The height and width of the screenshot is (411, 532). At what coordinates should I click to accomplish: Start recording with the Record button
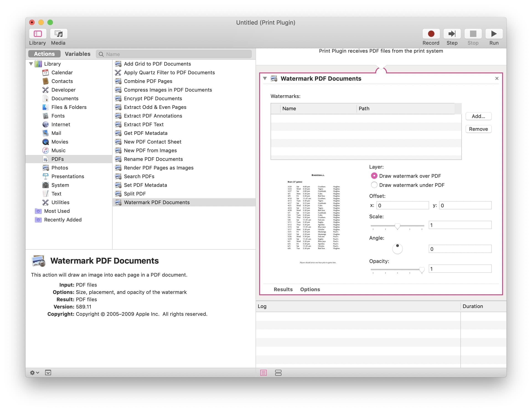[431, 34]
